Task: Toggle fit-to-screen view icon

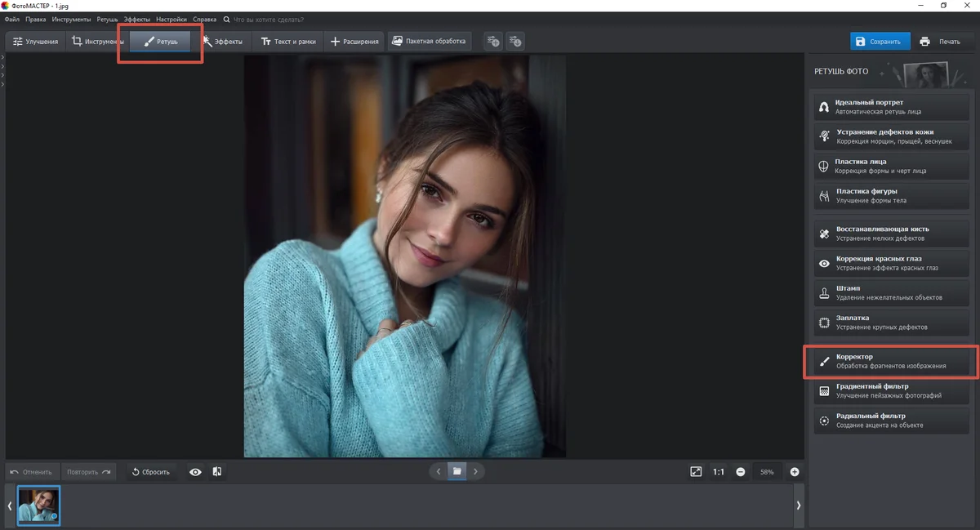Action: 696,472
